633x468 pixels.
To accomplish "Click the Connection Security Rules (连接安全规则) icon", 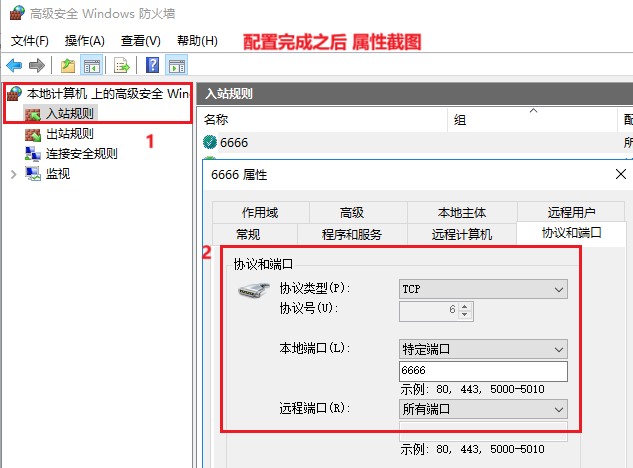I will click(33, 154).
